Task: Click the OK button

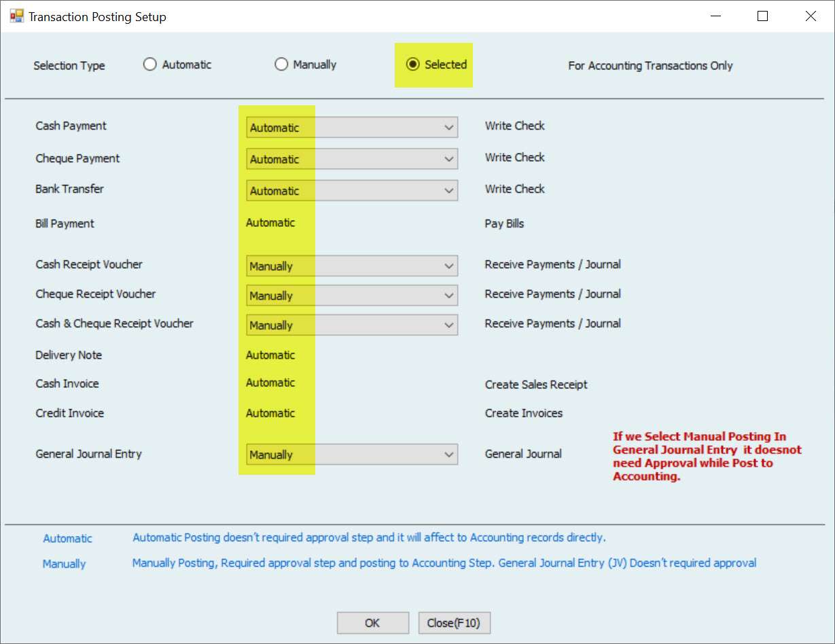Action: 373,623
